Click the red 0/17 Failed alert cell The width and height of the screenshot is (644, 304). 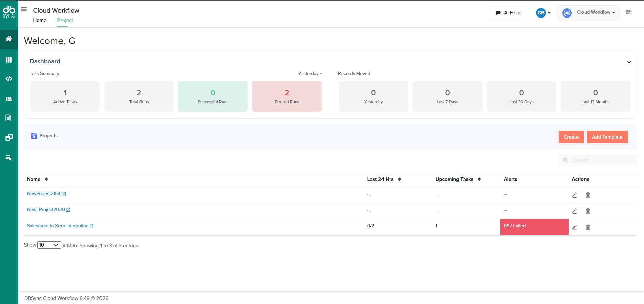tap(534, 227)
